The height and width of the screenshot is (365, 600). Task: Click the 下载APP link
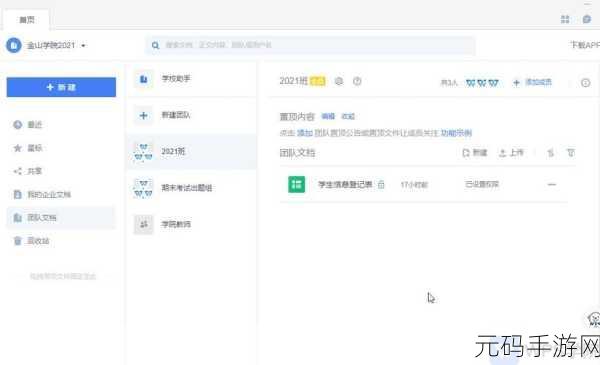(585, 45)
